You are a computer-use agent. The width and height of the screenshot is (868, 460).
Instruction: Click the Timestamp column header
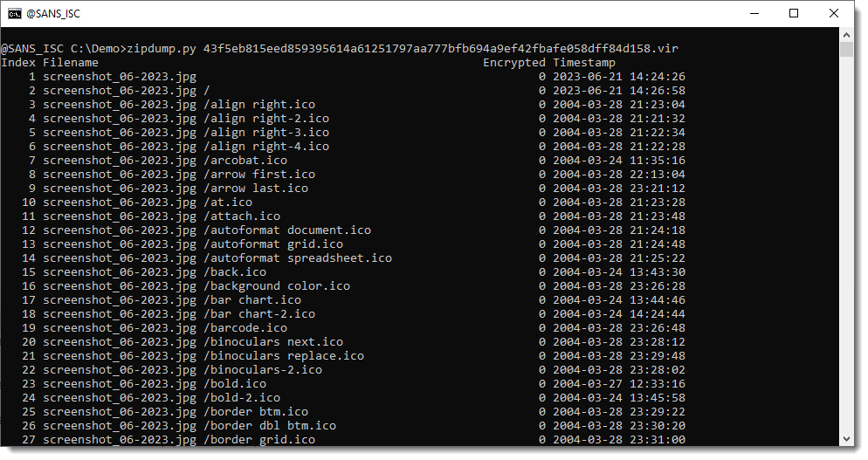[x=584, y=63]
